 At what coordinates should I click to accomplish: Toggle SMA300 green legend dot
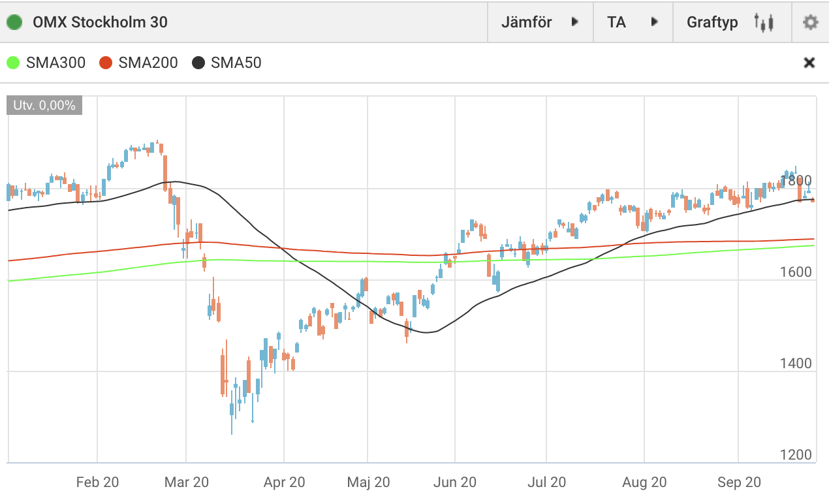coord(13,63)
